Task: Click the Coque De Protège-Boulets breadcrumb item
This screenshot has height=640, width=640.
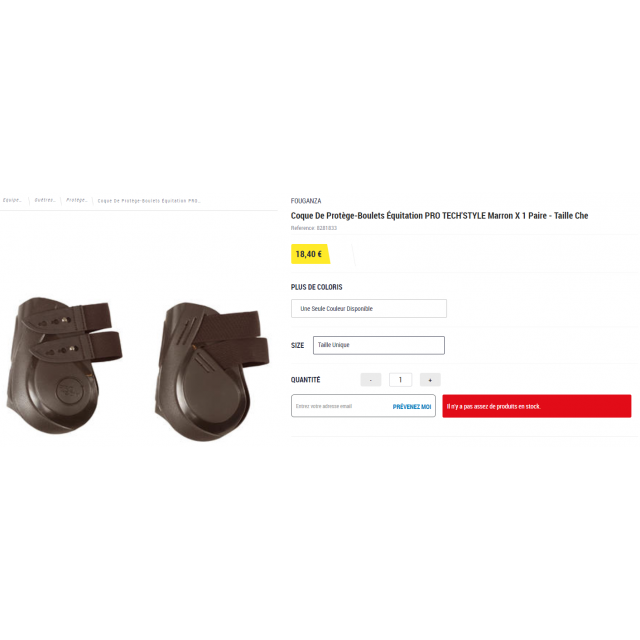Action: click(x=149, y=200)
